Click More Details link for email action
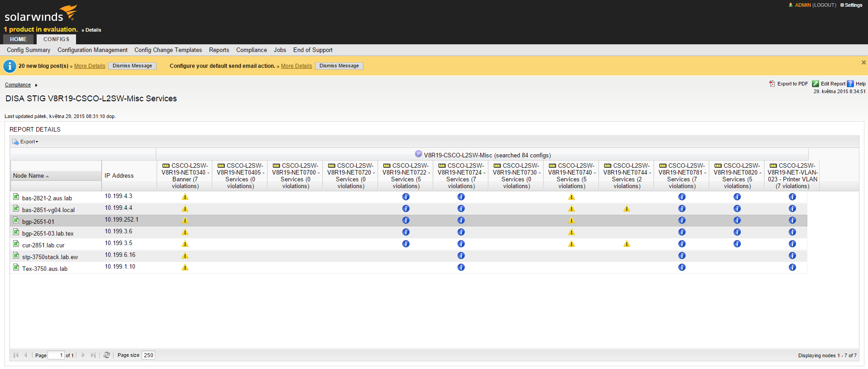 [296, 66]
